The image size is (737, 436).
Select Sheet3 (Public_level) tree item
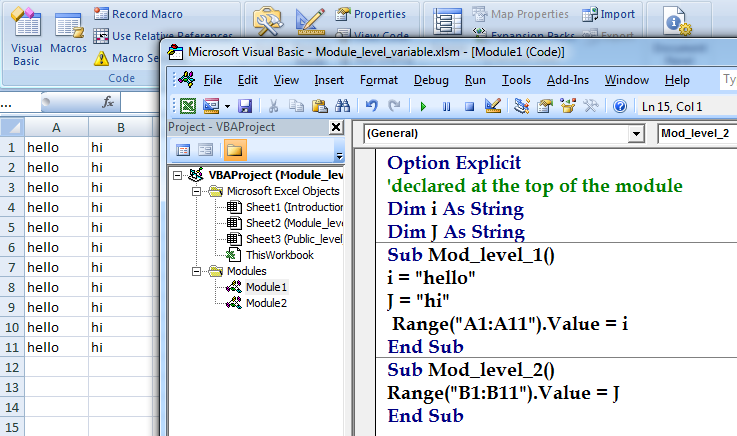[x=284, y=239]
